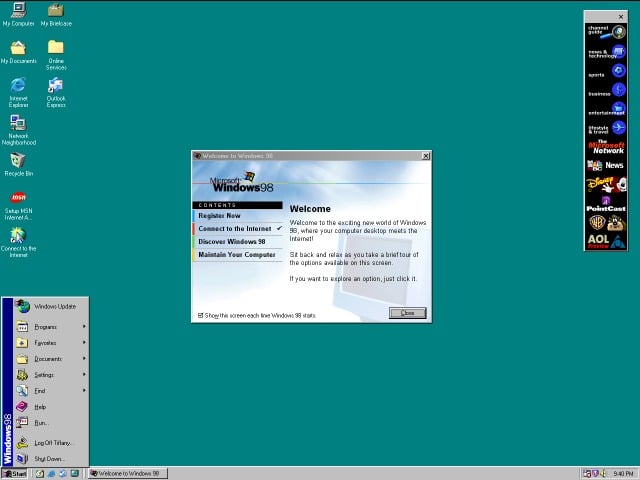This screenshot has height=480, width=640.
Task: Expand the Favorites submenu in Start menu
Action: coord(45,343)
